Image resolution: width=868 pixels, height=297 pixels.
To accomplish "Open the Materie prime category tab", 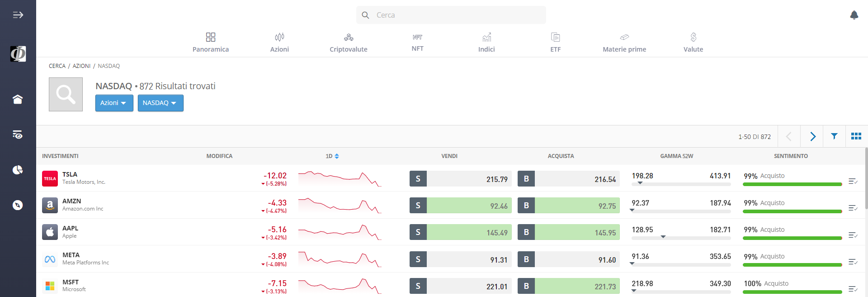I will [x=624, y=43].
